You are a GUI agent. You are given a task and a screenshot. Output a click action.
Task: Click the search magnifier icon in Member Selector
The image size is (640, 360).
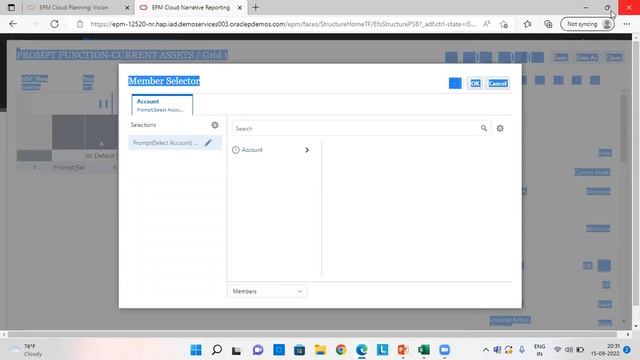click(x=484, y=128)
